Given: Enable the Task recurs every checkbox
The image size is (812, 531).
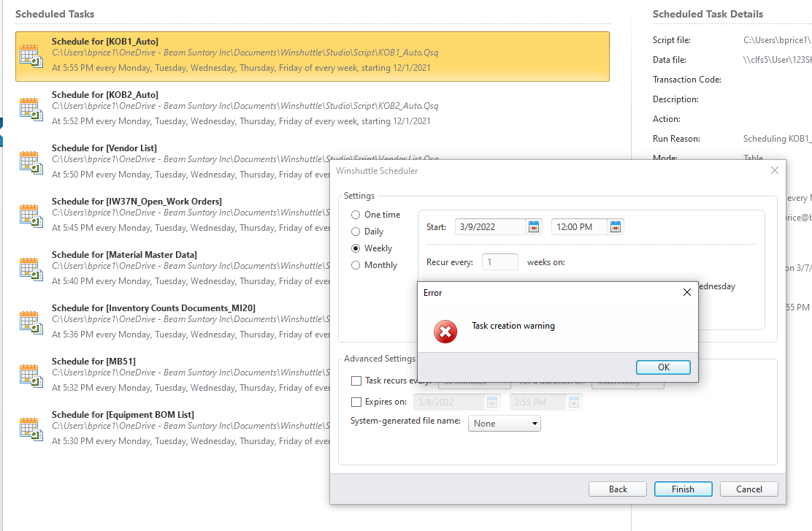Looking at the screenshot, I should 356,381.
